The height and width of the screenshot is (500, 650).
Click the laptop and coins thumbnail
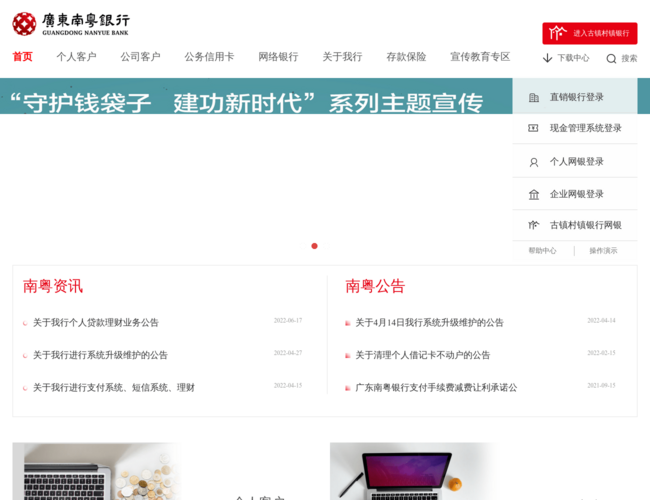[97, 471]
